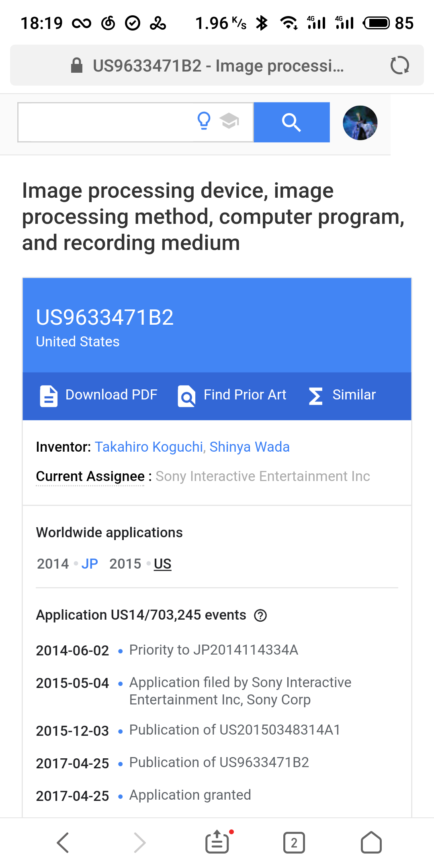Tap the 18:19 clock in status bar
The width and height of the screenshot is (434, 868).
[x=42, y=23]
